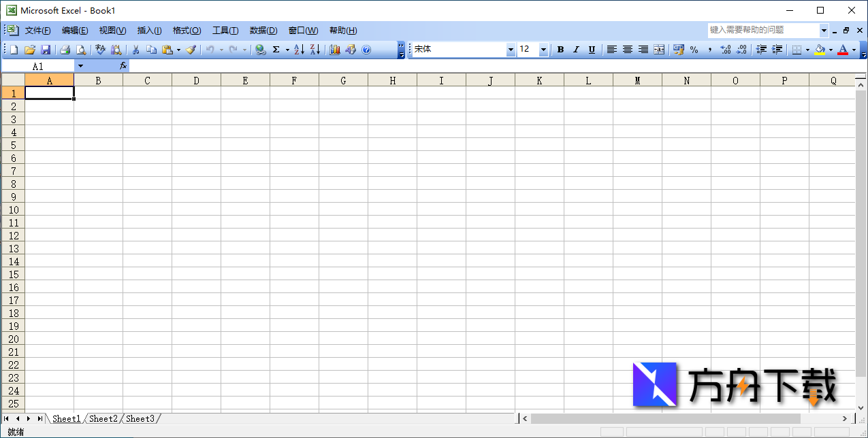
Task: Insert a hyperlink
Action: tap(261, 49)
